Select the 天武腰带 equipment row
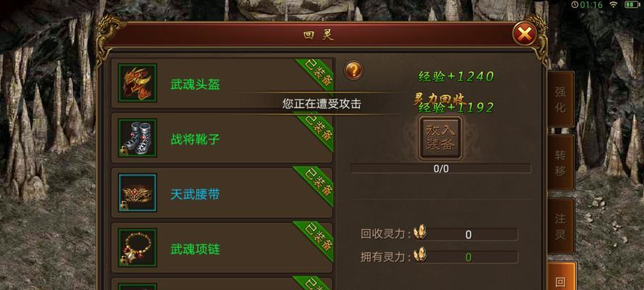Image resolution: width=644 pixels, height=290 pixels. (222, 193)
